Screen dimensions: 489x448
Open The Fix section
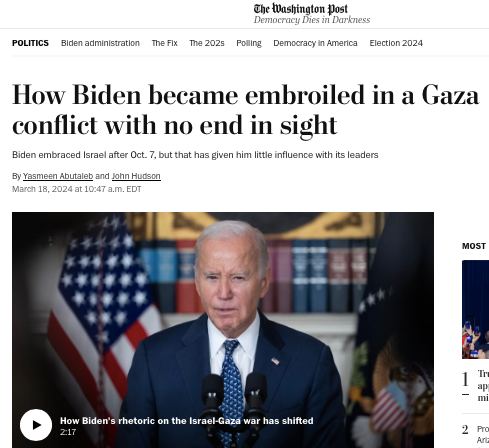click(164, 43)
